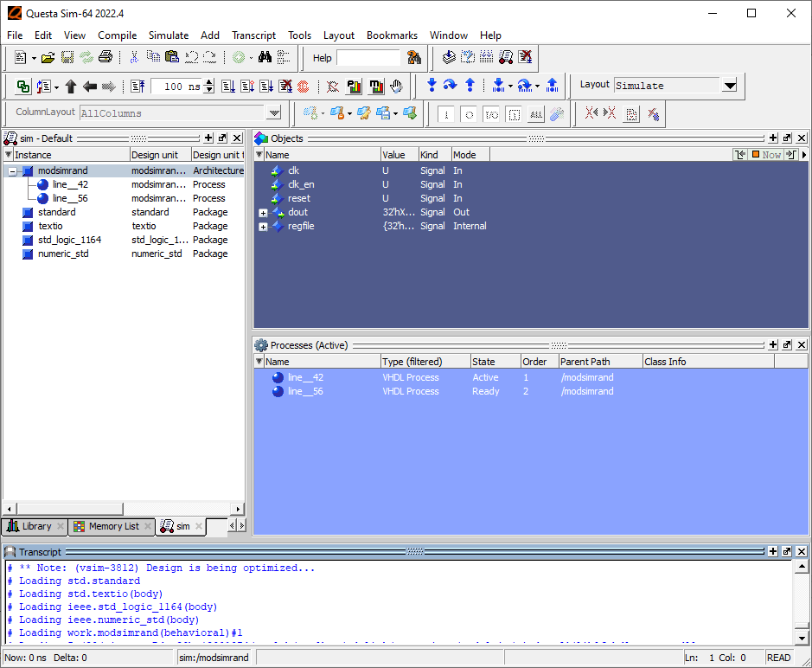Click the Run simulation icon
The height and width of the screenshot is (668, 812).
[227, 87]
